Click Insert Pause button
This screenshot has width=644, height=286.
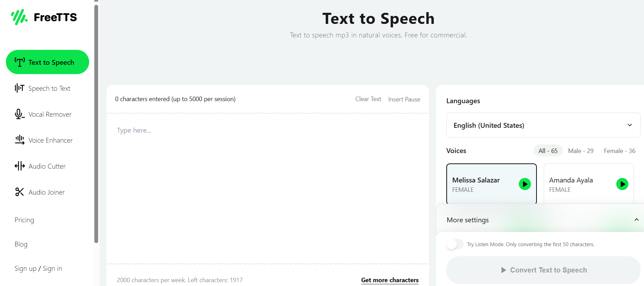[404, 99]
